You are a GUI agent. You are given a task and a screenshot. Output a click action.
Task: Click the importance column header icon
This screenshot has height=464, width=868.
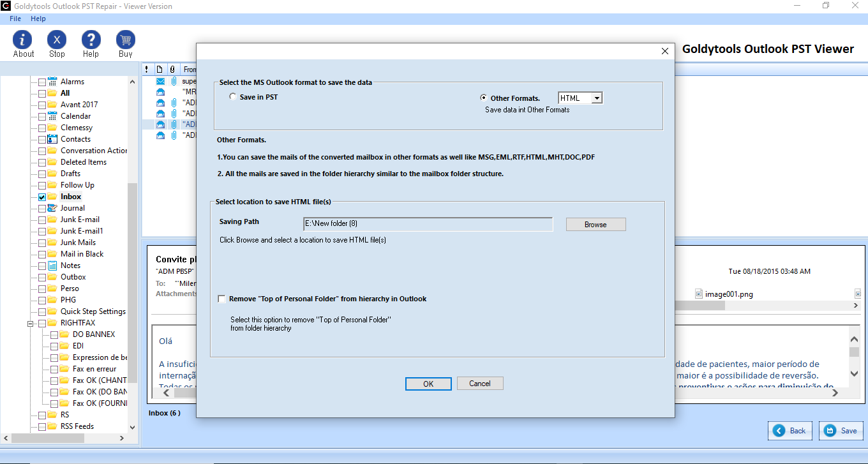coord(147,69)
